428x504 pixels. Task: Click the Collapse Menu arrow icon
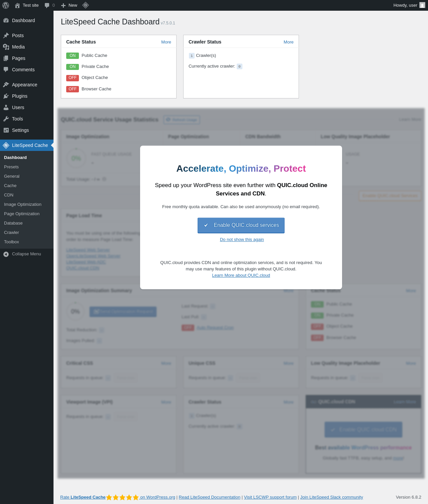coord(6,254)
